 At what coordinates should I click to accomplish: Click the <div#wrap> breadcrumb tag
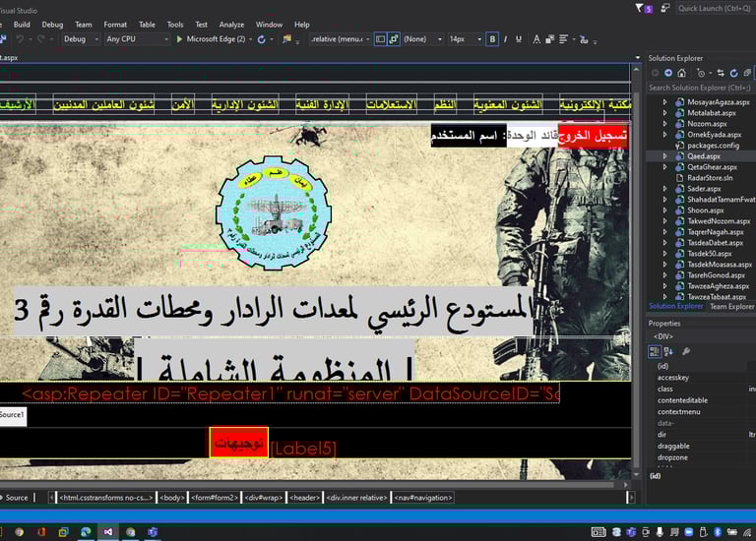263,498
